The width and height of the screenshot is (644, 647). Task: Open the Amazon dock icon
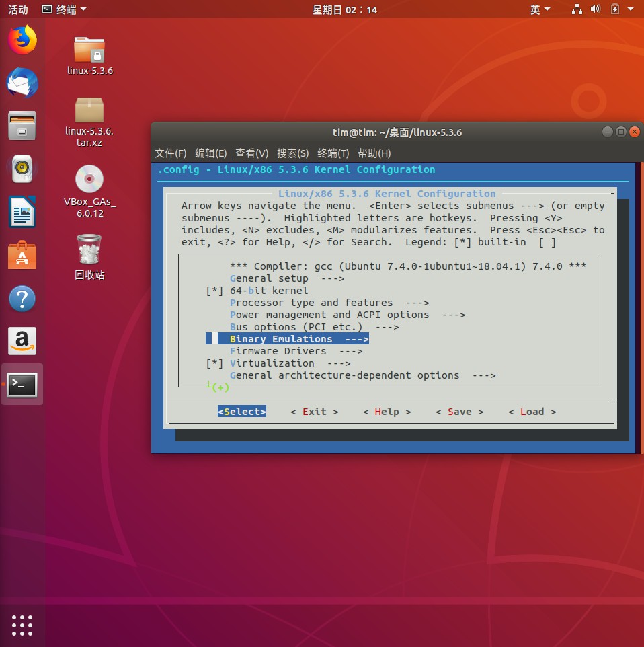[22, 342]
